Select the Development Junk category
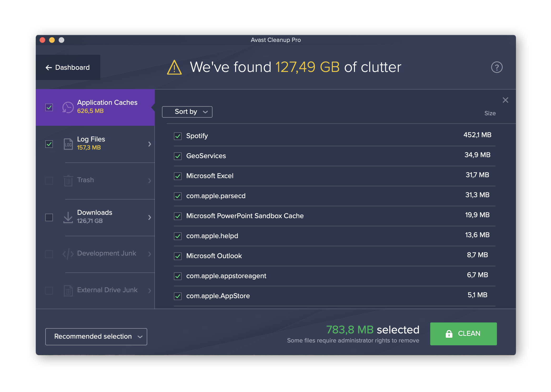 (x=95, y=254)
